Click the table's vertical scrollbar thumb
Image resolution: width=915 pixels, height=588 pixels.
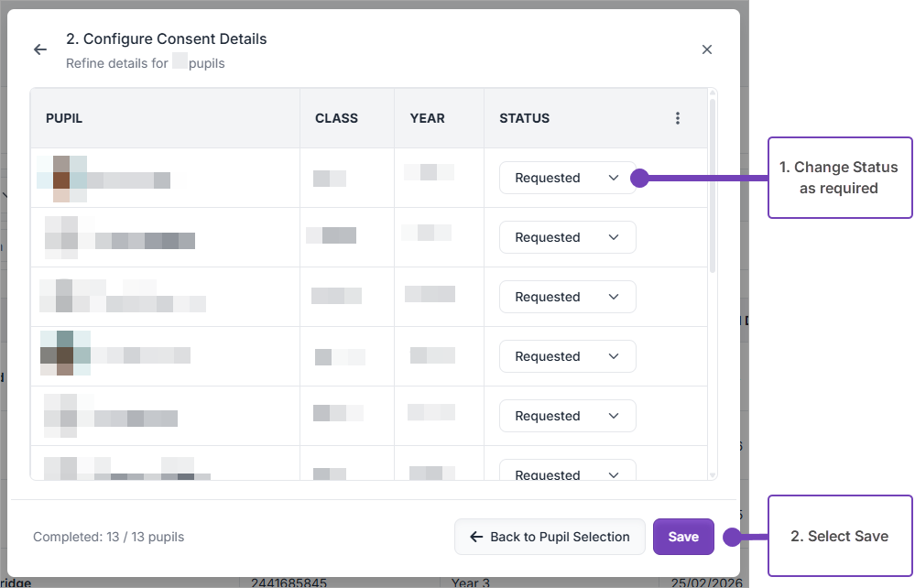click(x=713, y=183)
